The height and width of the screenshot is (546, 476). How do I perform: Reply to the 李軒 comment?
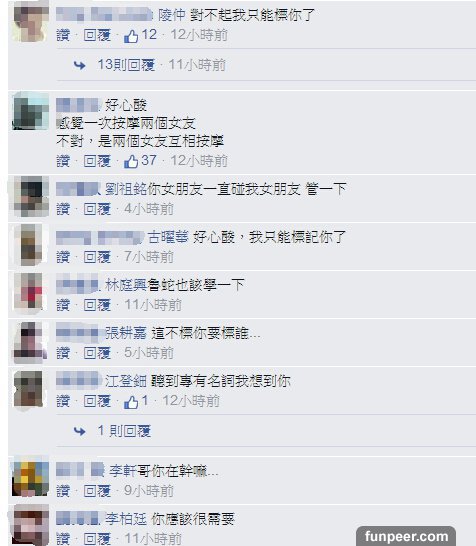pos(97,491)
